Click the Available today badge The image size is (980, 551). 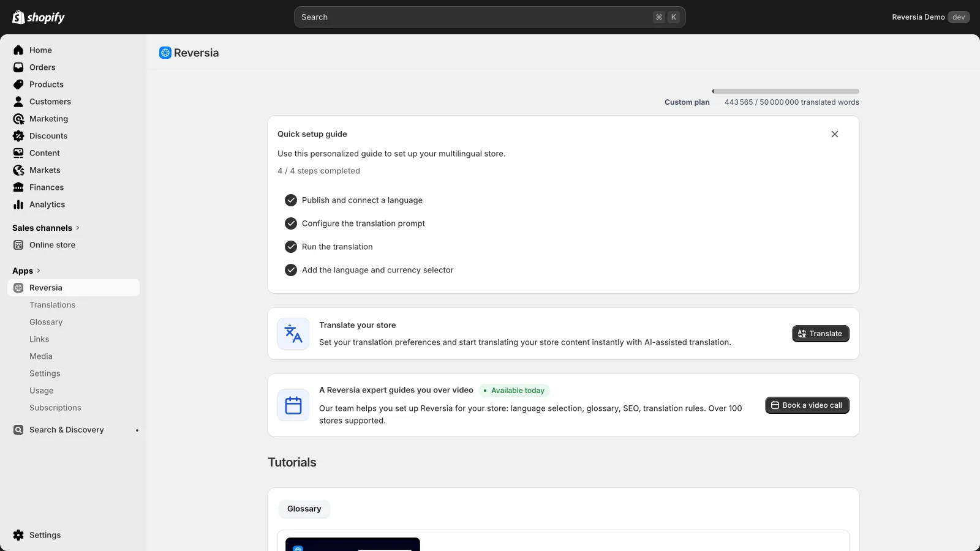click(x=514, y=391)
